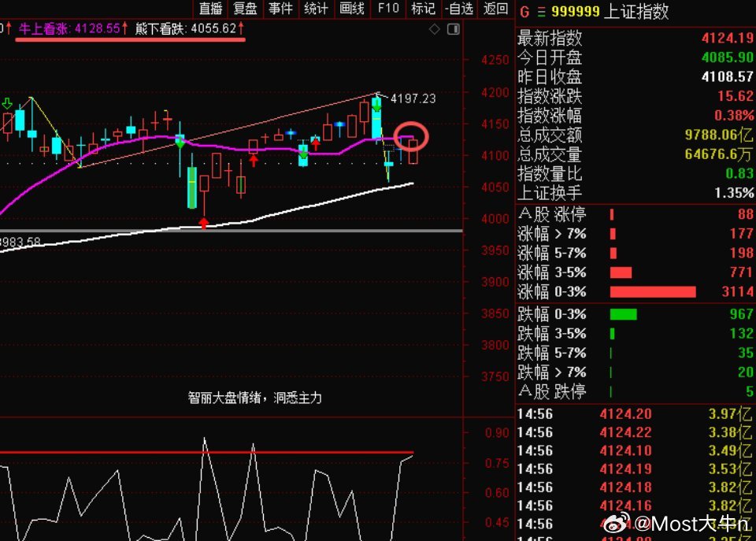Click the 跌幅 5-7% row label
The image size is (756, 541).
(x=552, y=353)
